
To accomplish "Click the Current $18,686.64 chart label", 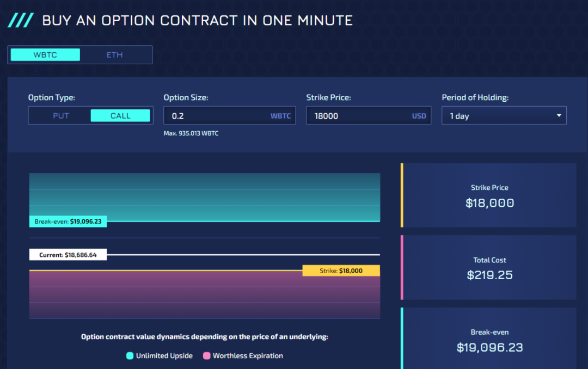I will [x=68, y=255].
